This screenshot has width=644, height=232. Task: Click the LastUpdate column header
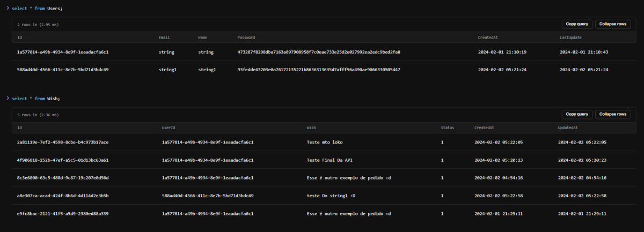[570, 38]
